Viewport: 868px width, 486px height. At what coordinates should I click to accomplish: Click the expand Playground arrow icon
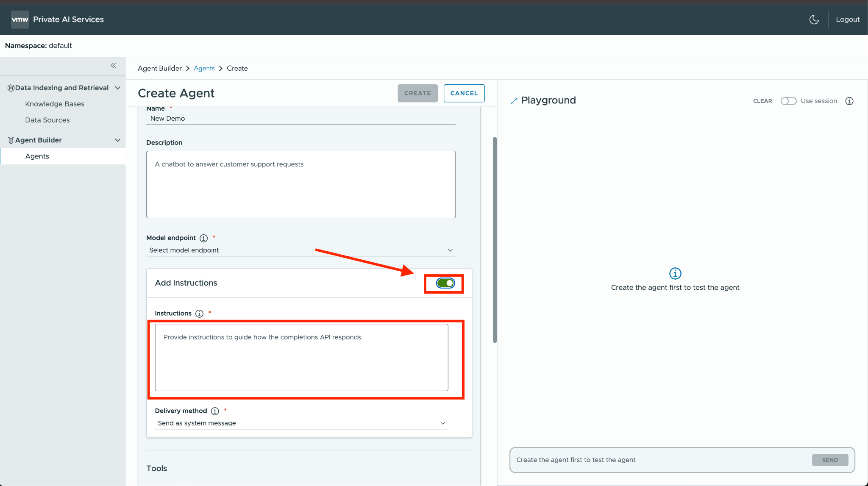coord(514,100)
